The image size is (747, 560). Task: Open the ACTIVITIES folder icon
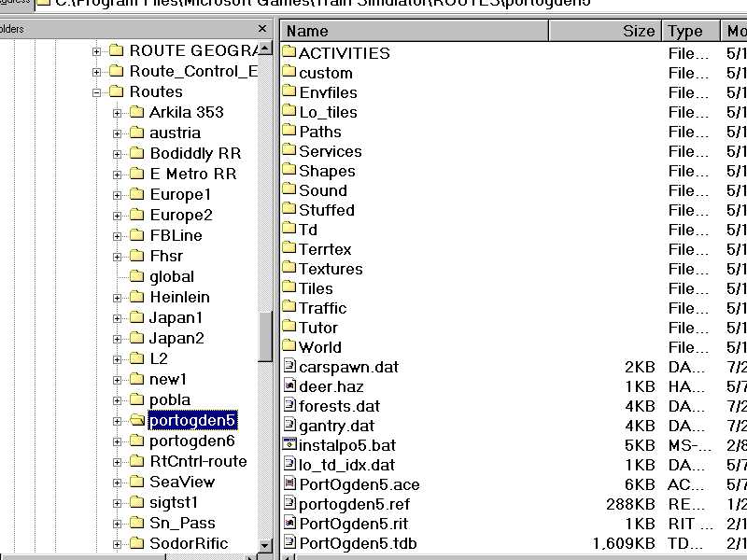[x=289, y=51]
